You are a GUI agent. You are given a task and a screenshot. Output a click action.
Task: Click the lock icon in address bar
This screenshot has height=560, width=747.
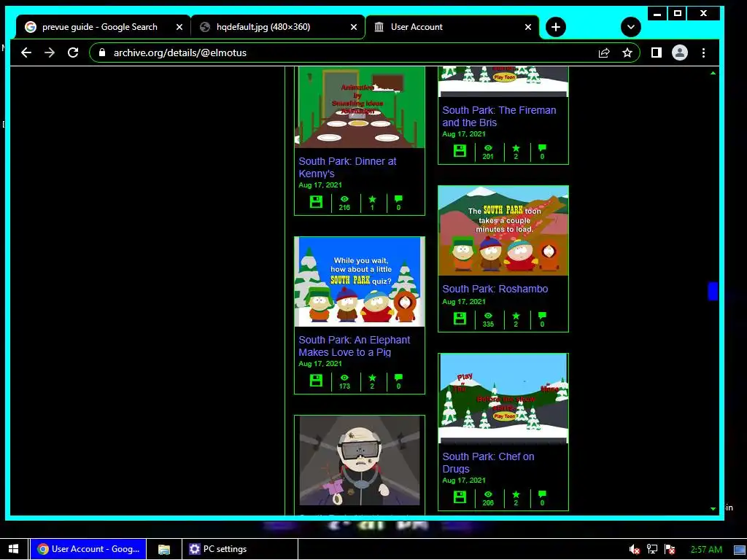coord(101,52)
